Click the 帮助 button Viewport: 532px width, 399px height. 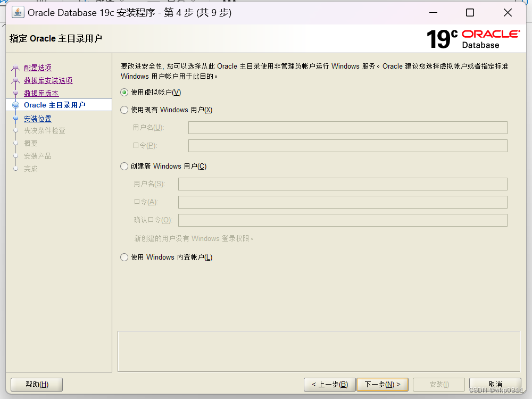[x=36, y=384]
